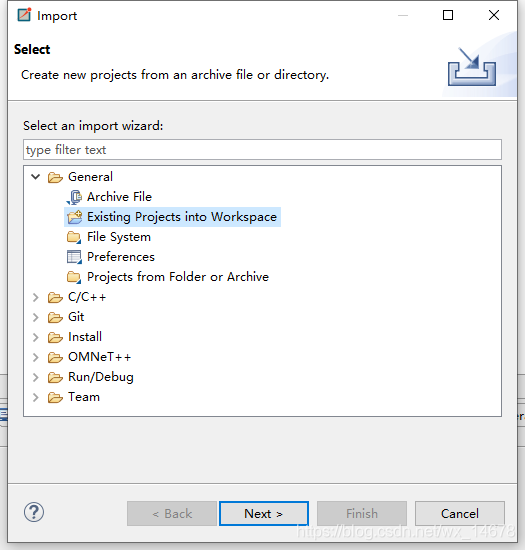This screenshot has width=525, height=550.
Task: Select Projects from Folder or Archive
Action: pyautogui.click(x=178, y=277)
